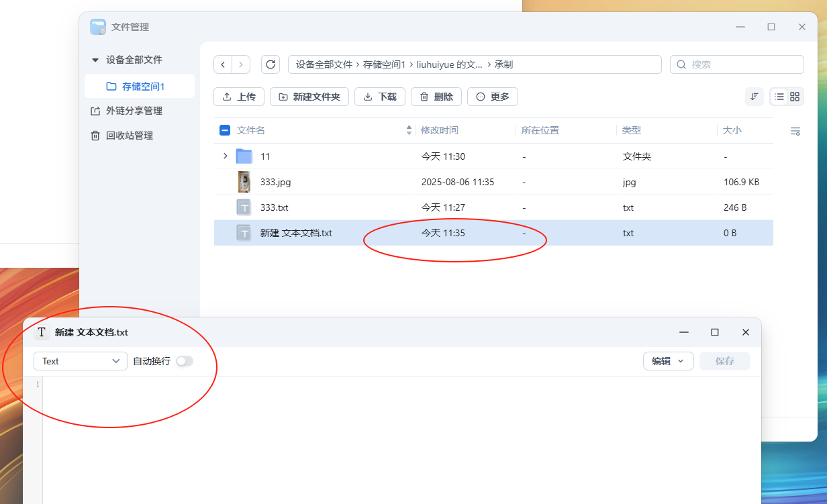Viewport: 827px width, 504px height.
Task: Open the sort order icon button
Action: point(755,97)
